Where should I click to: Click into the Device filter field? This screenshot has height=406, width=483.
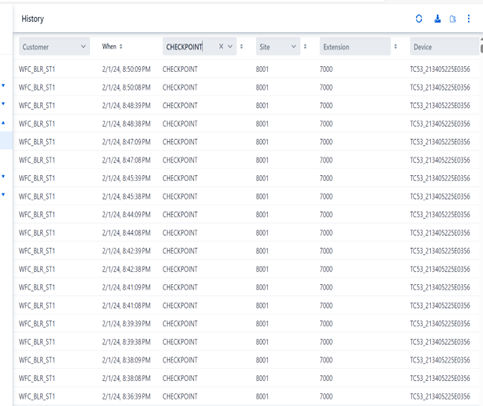[x=444, y=47]
